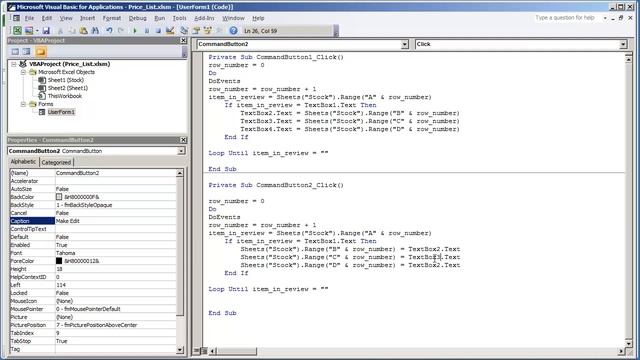640x360 pixels.
Task: Open Visual Basic Help question-mark icon
Action: pyautogui.click(x=233, y=31)
